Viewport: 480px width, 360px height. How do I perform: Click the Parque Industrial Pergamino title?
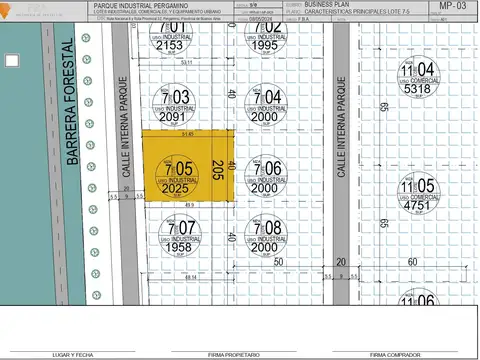141,6
